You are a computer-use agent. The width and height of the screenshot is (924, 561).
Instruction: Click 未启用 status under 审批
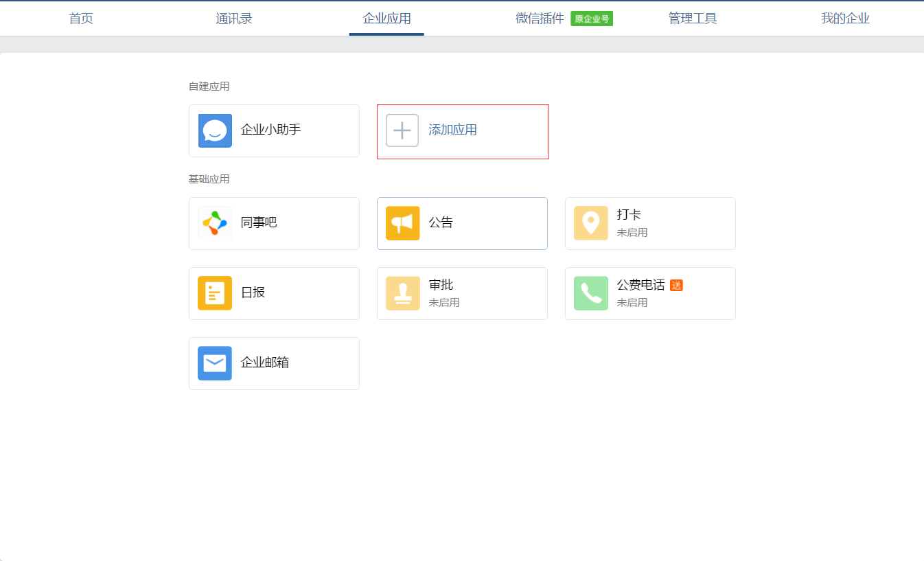(x=443, y=303)
